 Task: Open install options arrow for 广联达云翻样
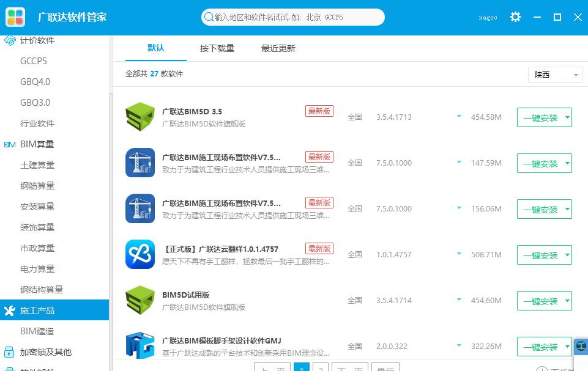click(x=567, y=255)
